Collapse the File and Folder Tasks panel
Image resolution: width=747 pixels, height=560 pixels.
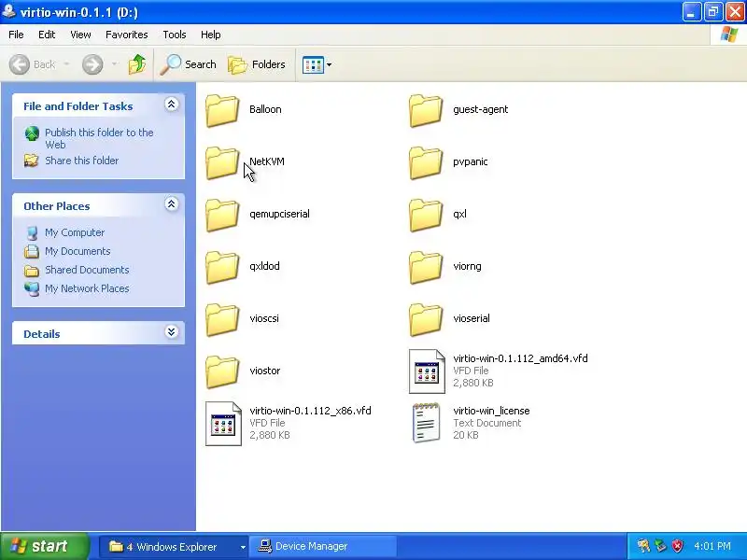point(172,105)
